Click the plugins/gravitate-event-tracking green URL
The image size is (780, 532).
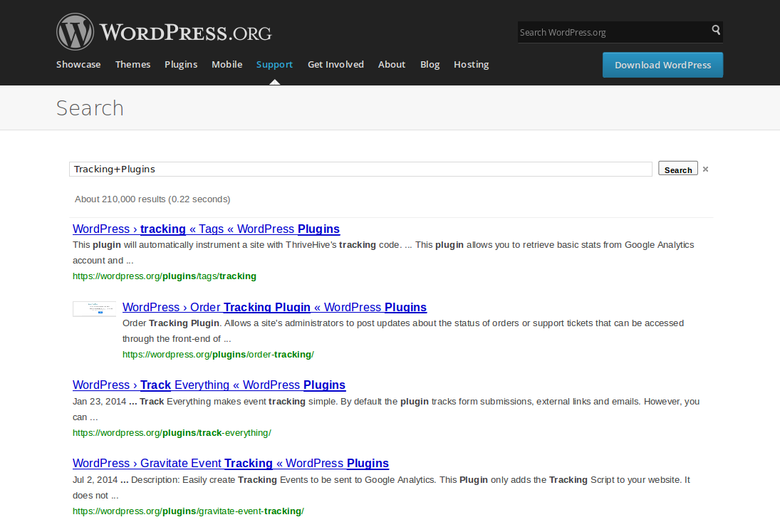coord(189,511)
